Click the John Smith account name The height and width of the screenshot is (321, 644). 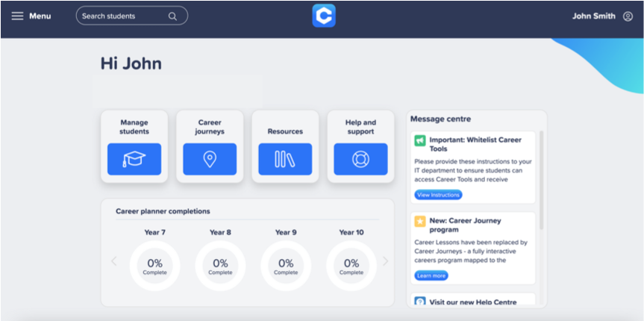pyautogui.click(x=594, y=16)
